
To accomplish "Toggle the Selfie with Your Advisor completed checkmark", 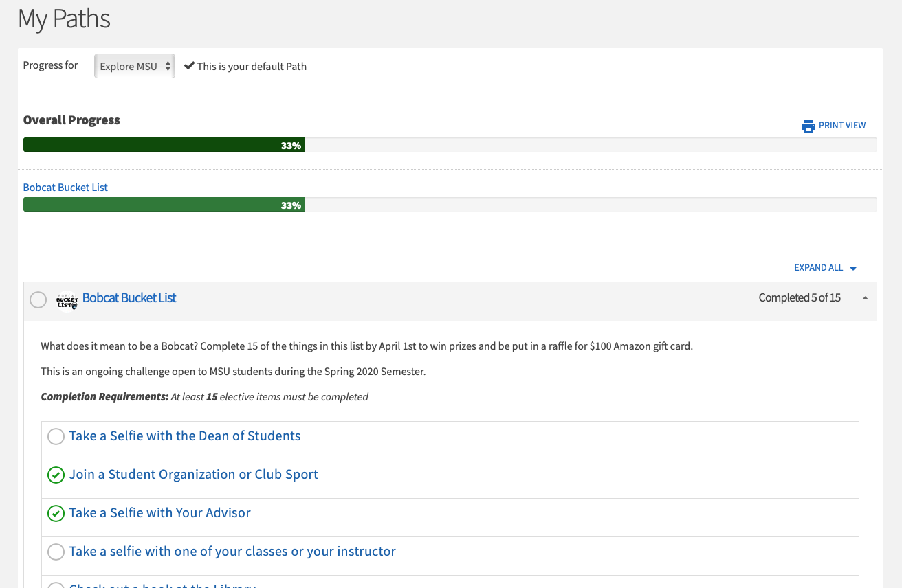I will 56,514.
